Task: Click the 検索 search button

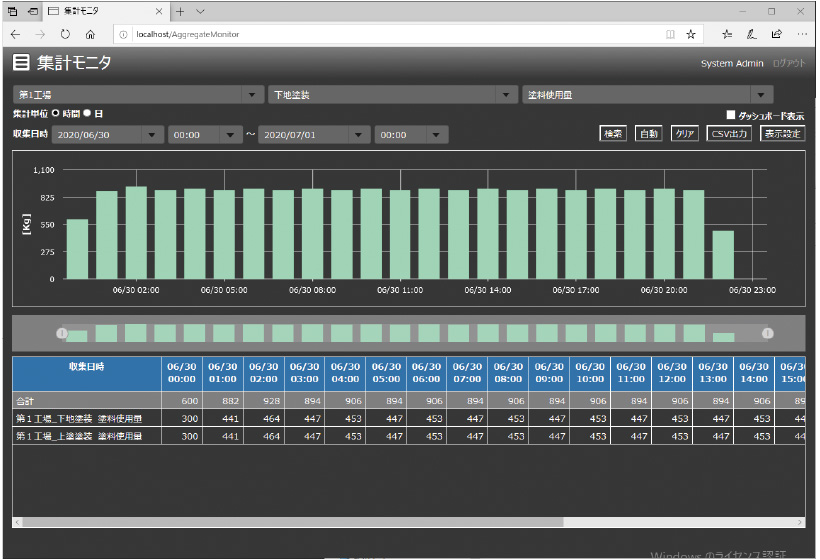Action: (x=613, y=134)
